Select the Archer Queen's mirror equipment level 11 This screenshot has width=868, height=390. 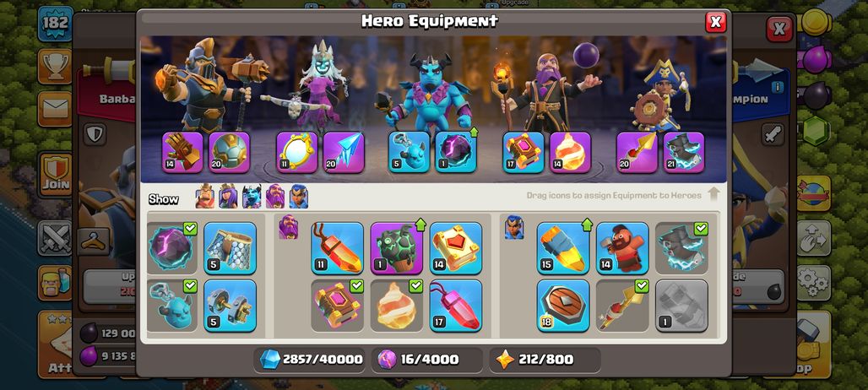pyautogui.click(x=297, y=152)
